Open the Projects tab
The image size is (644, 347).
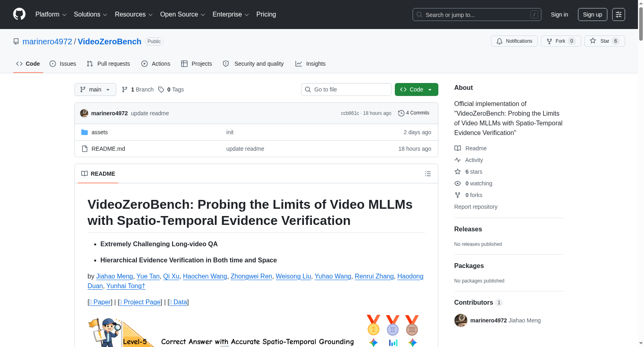pyautogui.click(x=196, y=64)
